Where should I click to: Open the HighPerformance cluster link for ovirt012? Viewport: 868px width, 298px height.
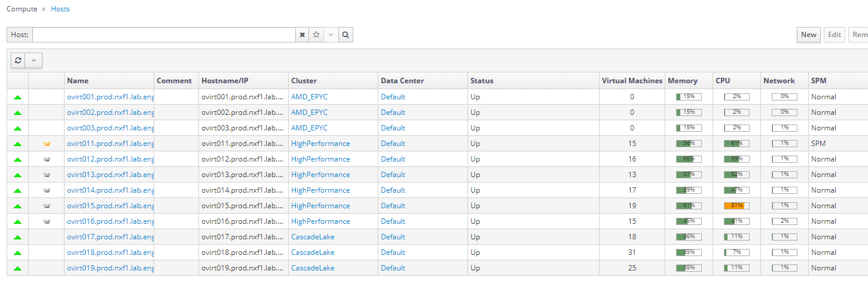(320, 159)
